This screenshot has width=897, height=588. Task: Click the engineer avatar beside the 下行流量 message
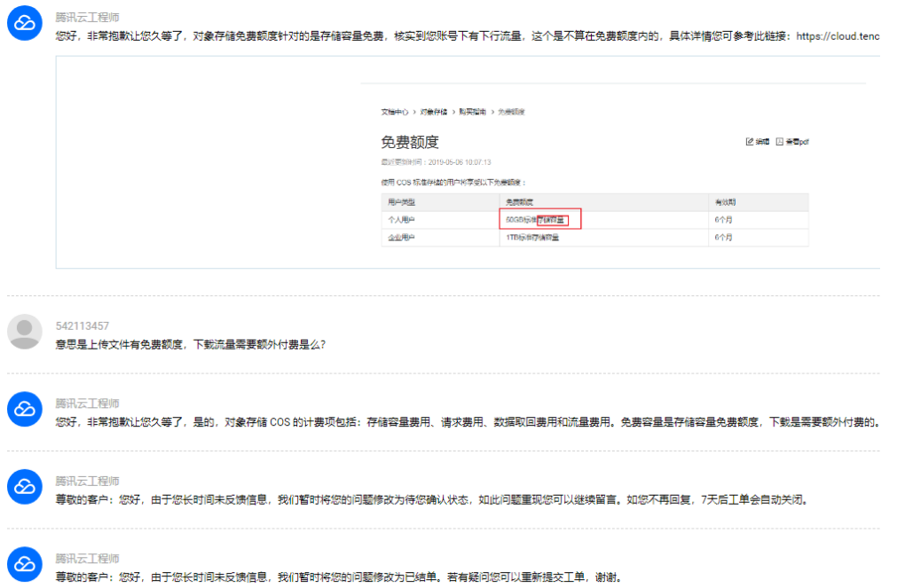[25, 23]
